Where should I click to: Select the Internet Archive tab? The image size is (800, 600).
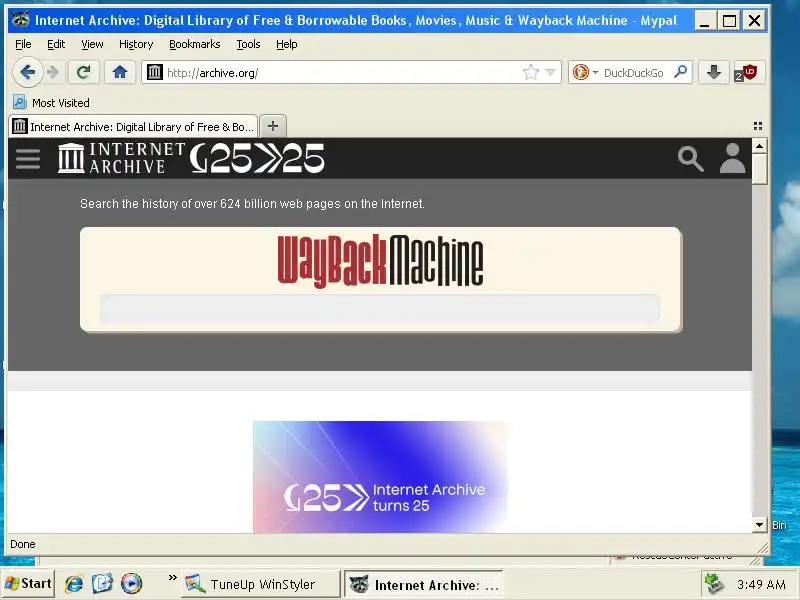[133, 127]
